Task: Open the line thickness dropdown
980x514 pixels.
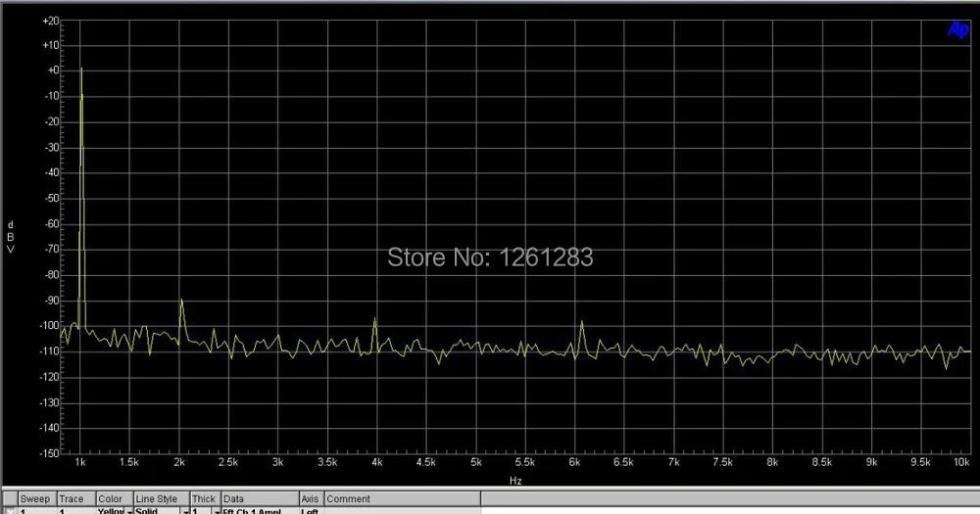Action: click(217, 511)
